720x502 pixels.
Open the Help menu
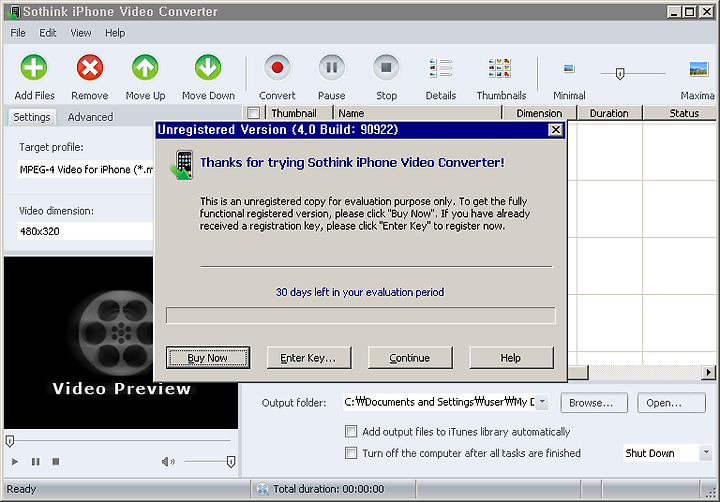(115, 33)
